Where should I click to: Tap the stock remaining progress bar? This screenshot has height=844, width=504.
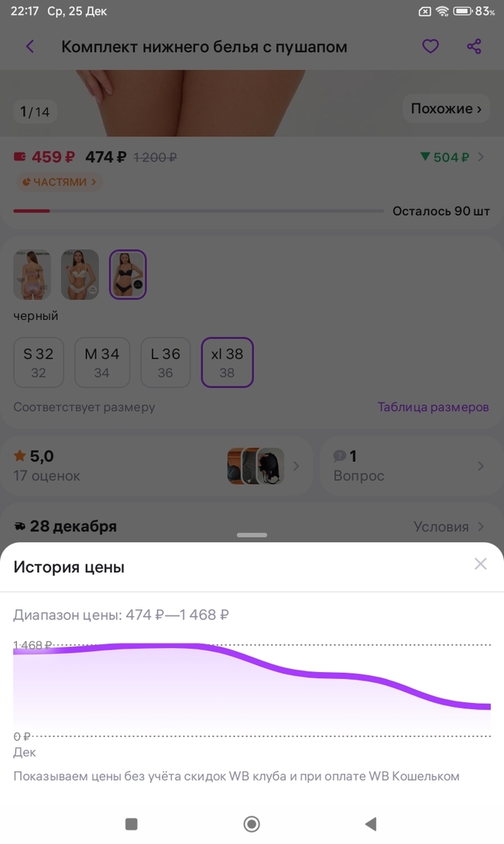(198, 210)
